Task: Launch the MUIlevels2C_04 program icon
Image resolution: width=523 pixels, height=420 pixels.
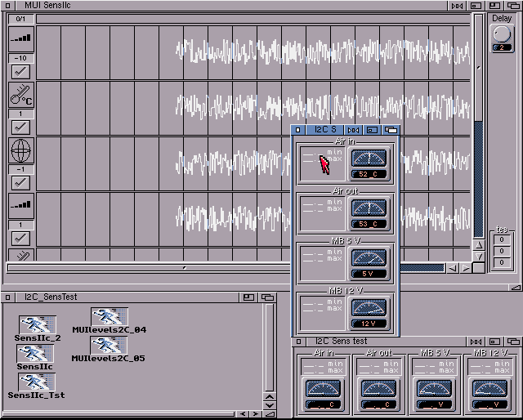Action: point(109,318)
